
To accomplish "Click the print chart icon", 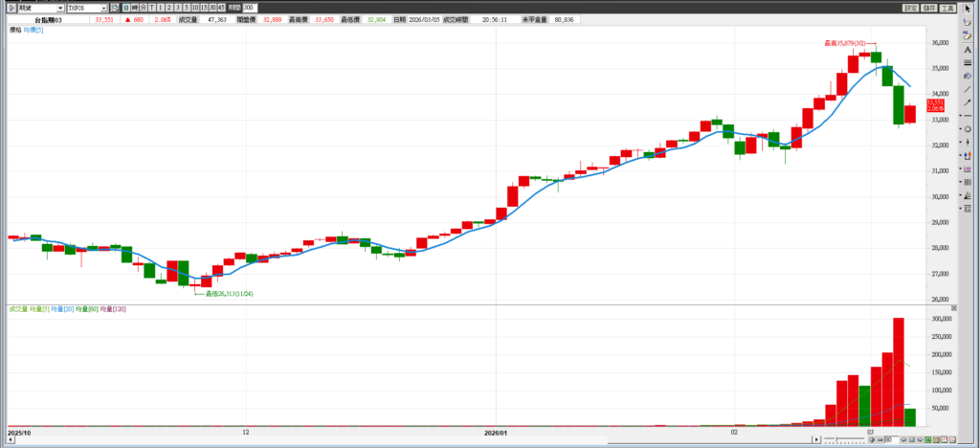I will (935, 439).
